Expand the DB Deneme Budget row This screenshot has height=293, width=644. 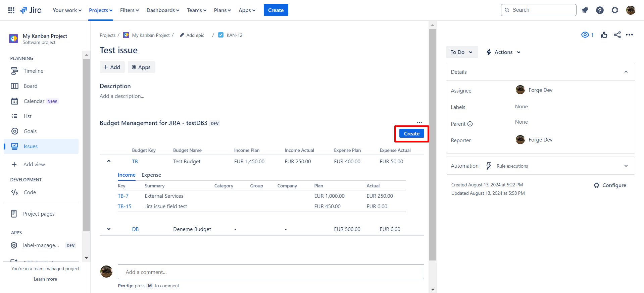click(x=109, y=229)
